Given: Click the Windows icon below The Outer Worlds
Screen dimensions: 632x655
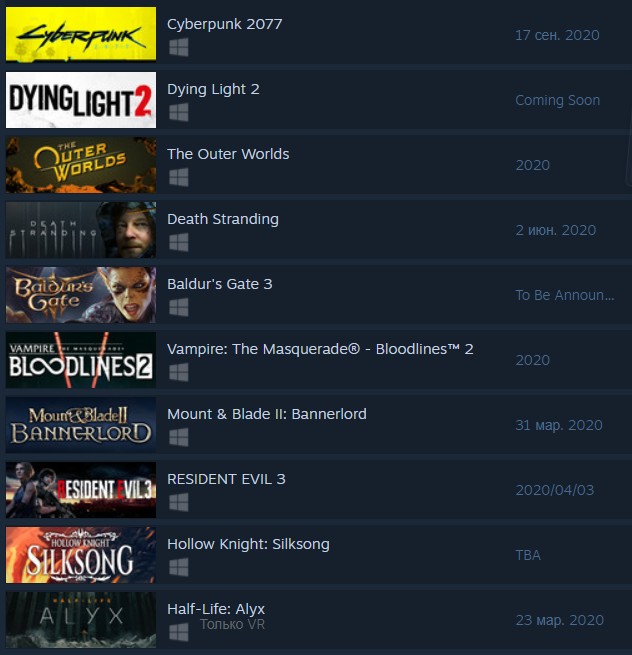Looking at the screenshot, I should 179,177.
